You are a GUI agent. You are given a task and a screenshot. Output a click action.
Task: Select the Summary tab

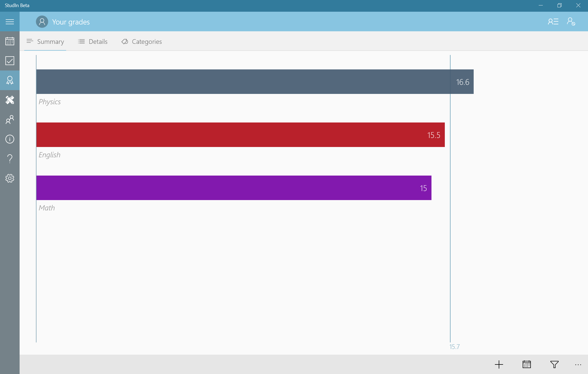[45, 42]
